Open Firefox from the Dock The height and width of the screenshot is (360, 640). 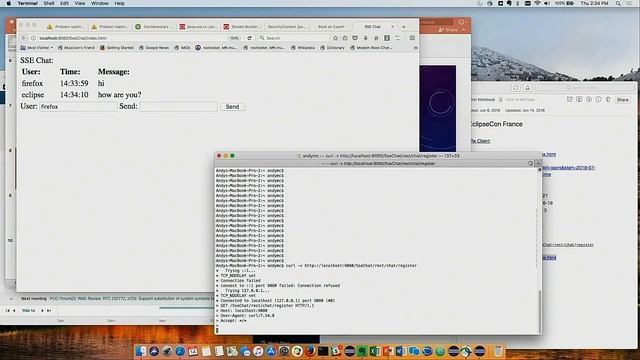[310, 351]
